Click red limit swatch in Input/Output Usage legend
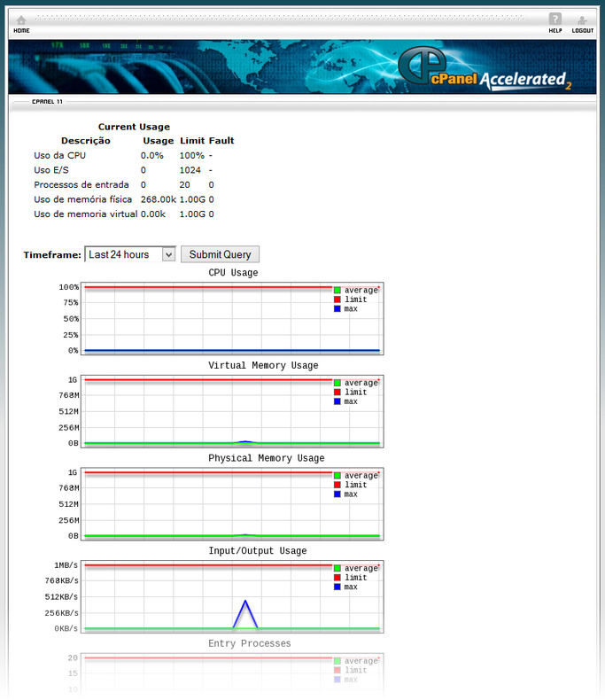The width and height of the screenshot is (605, 700). 337,578
